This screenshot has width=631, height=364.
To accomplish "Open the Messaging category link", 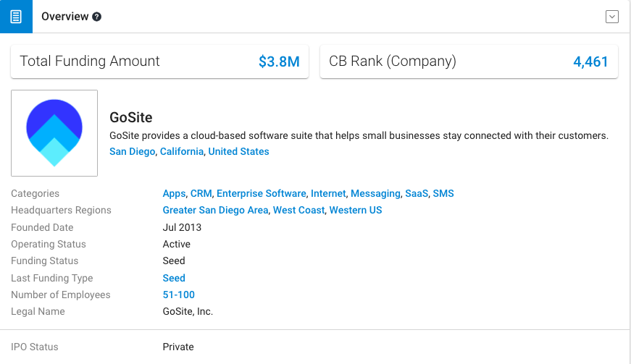I will (x=375, y=194).
